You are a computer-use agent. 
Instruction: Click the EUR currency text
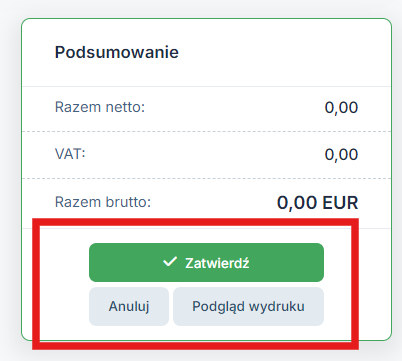click(x=340, y=203)
